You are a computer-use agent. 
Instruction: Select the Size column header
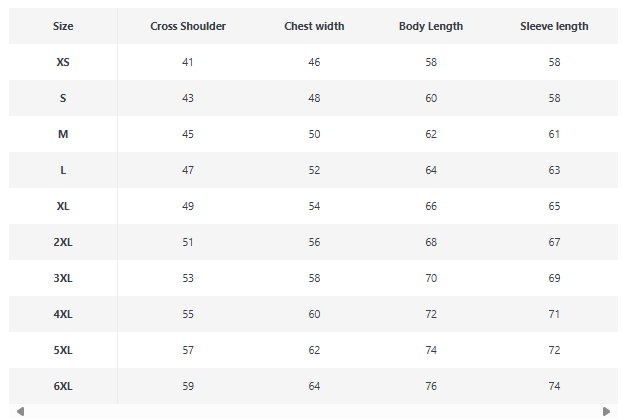[63, 26]
